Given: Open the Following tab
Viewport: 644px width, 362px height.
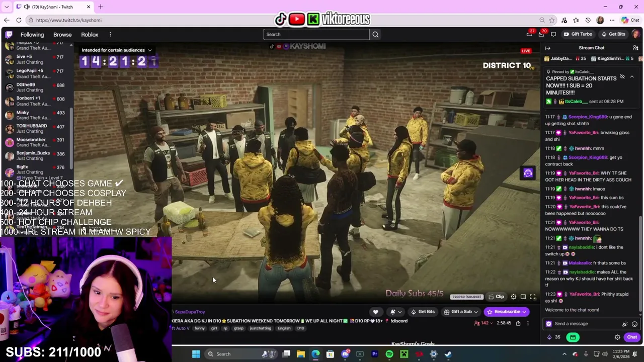Looking at the screenshot, I should [32, 34].
